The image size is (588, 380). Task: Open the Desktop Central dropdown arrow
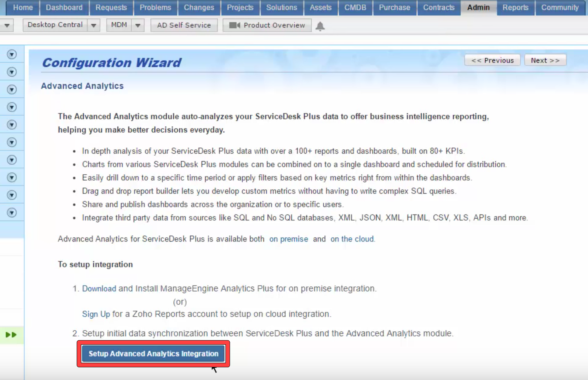click(93, 25)
